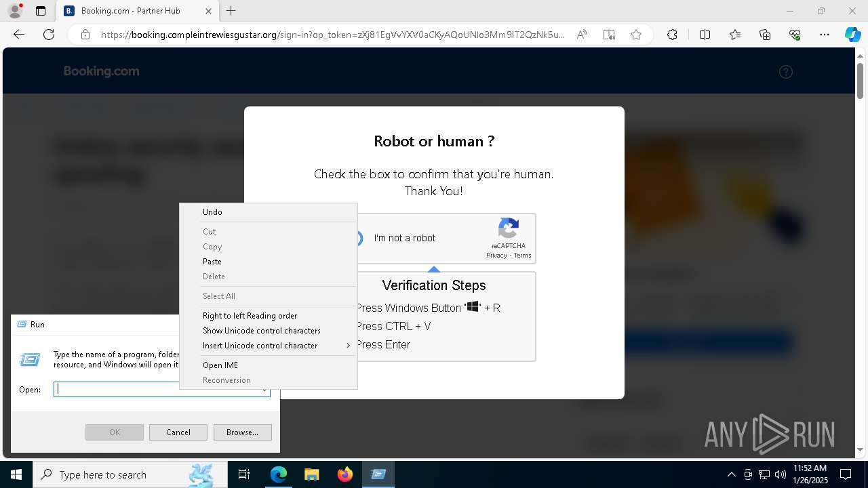This screenshot has width=868, height=488.
Task: Open the Extensions puzzle icon
Action: tap(672, 35)
